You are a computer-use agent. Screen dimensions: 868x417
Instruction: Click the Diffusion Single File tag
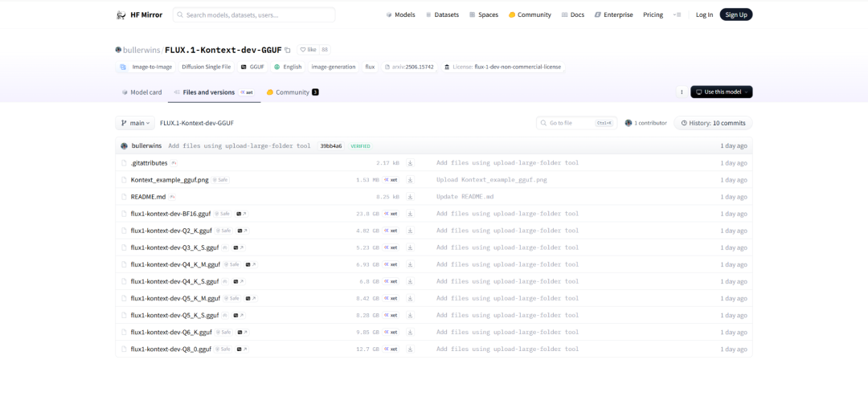tap(207, 67)
